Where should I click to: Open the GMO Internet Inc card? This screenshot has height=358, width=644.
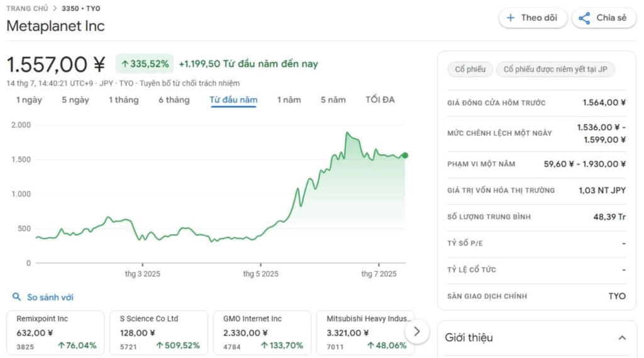262,332
